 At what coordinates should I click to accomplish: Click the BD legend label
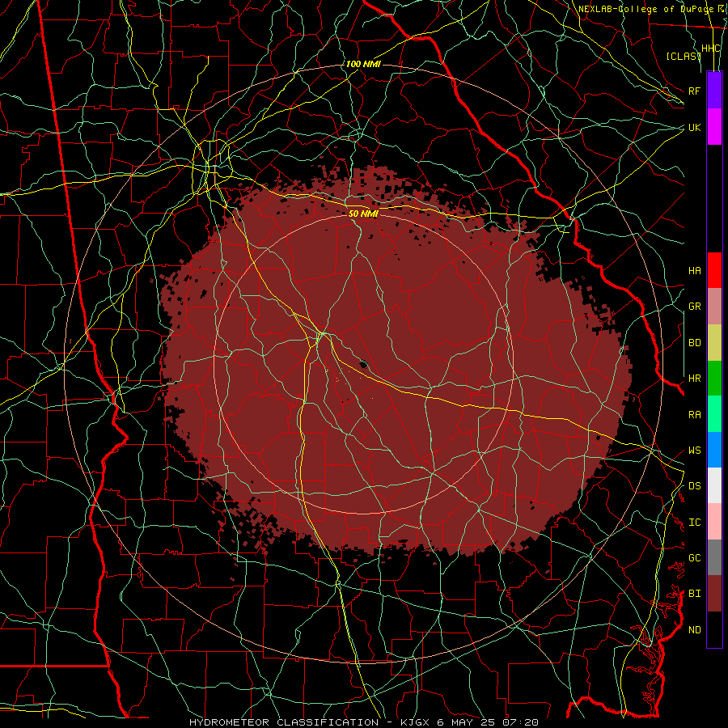pos(694,343)
